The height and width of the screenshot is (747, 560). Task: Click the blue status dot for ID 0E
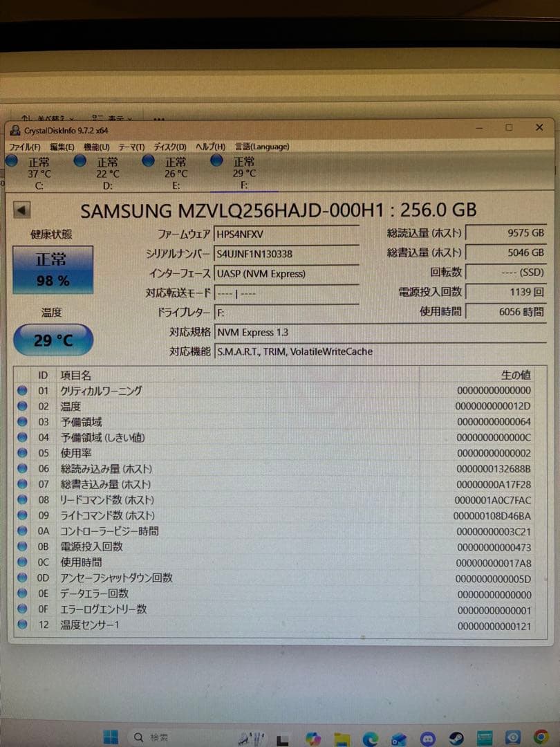[22, 593]
